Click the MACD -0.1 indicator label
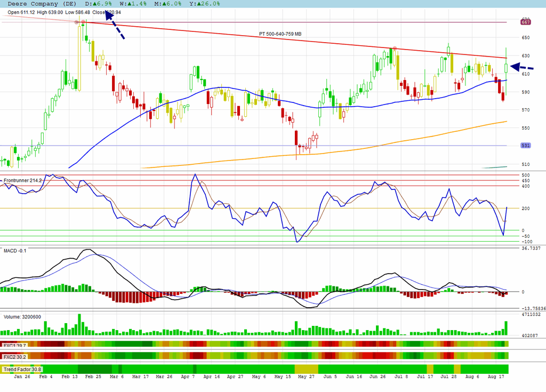The width and height of the screenshot is (546, 392). point(15,251)
